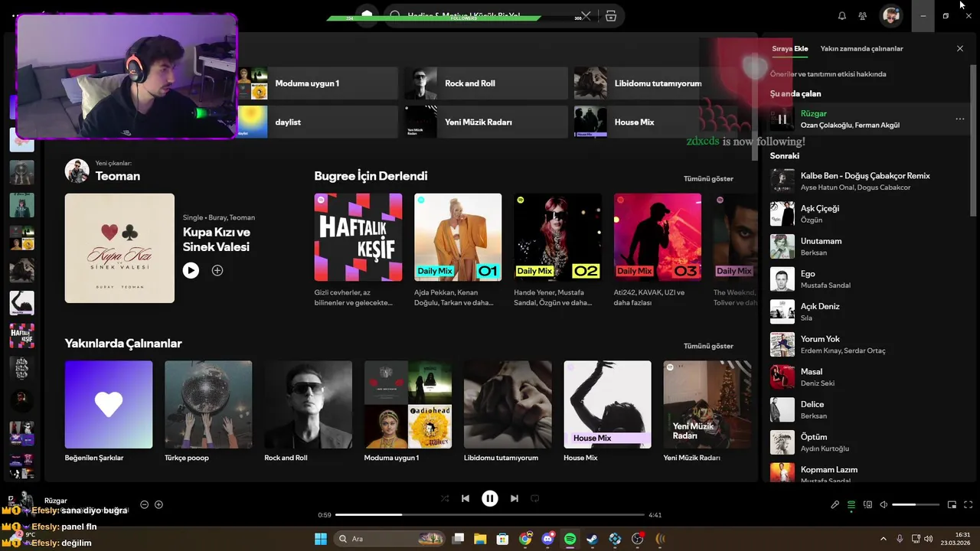Image resolution: width=980 pixels, height=551 pixels.
Task: Adjust the Spotify volume slider
Action: (916, 504)
